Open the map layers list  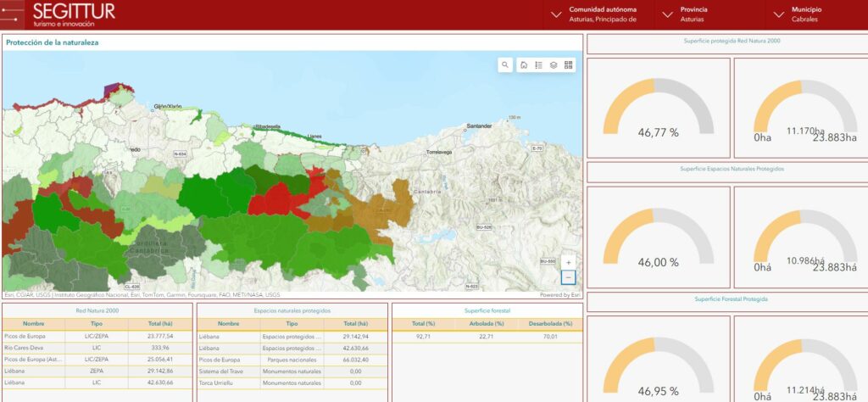[x=554, y=64]
